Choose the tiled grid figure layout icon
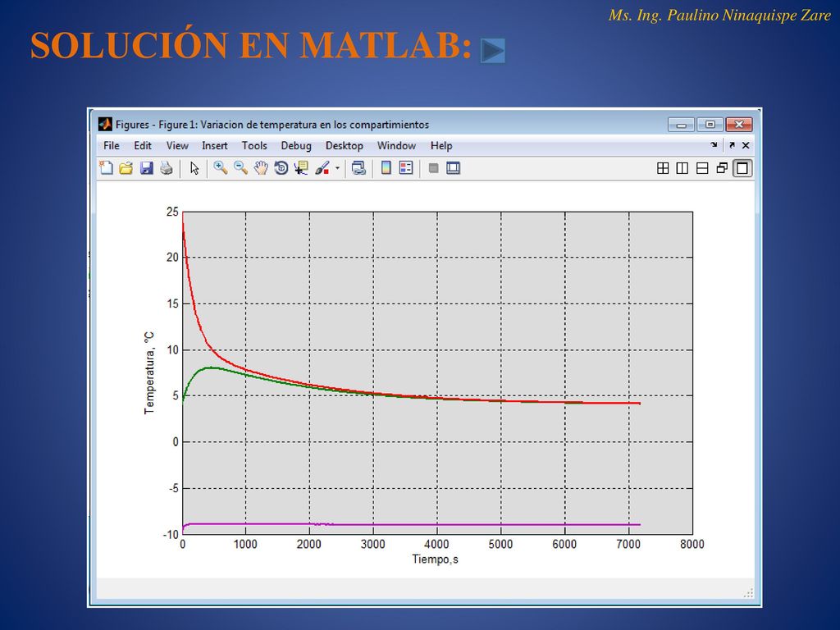The image size is (840, 630). [663, 168]
